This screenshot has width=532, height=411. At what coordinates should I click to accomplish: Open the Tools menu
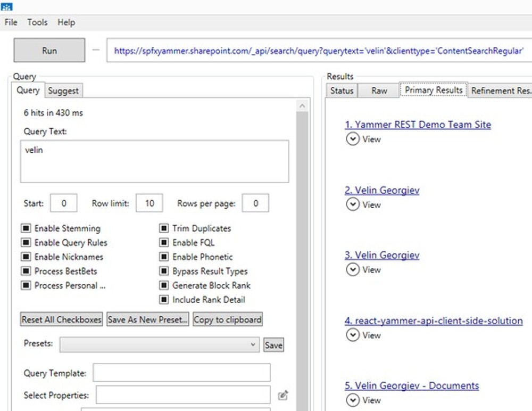click(x=37, y=22)
